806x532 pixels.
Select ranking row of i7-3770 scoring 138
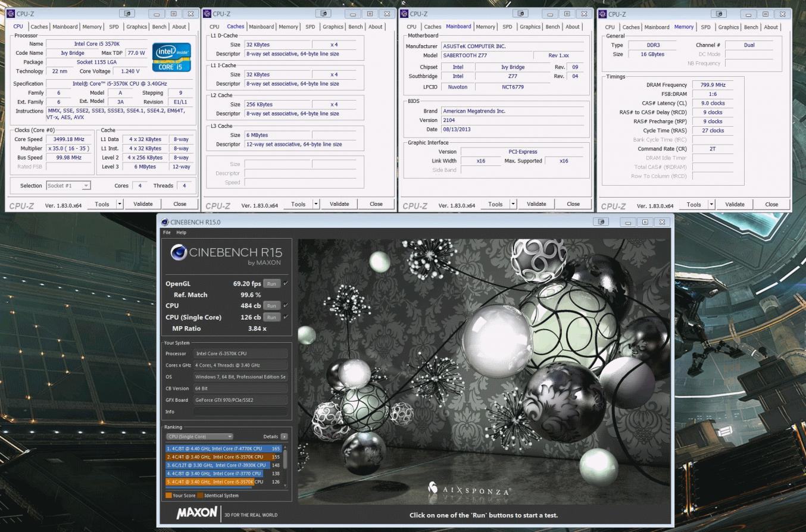[224, 474]
